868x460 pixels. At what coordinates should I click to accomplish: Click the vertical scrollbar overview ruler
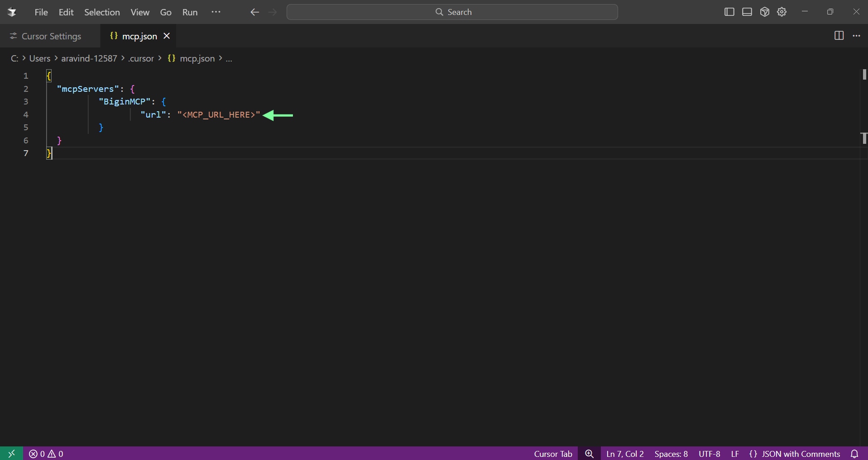[863, 226]
